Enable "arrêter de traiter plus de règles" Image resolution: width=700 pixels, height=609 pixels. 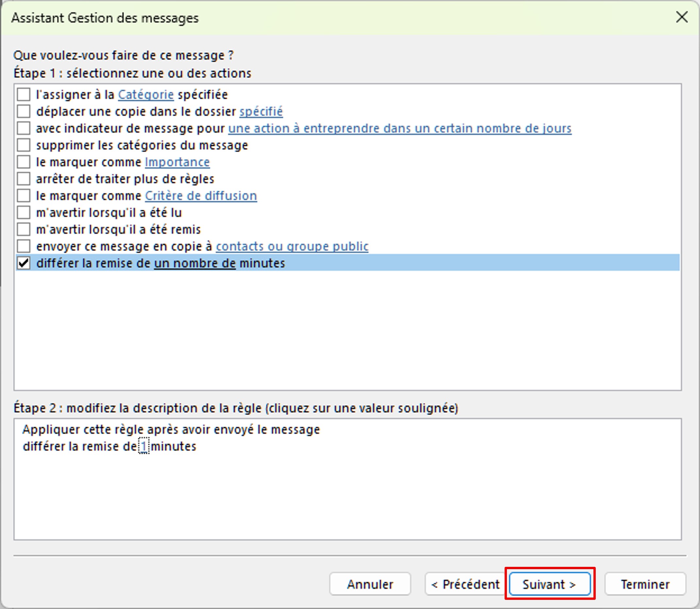click(x=24, y=179)
